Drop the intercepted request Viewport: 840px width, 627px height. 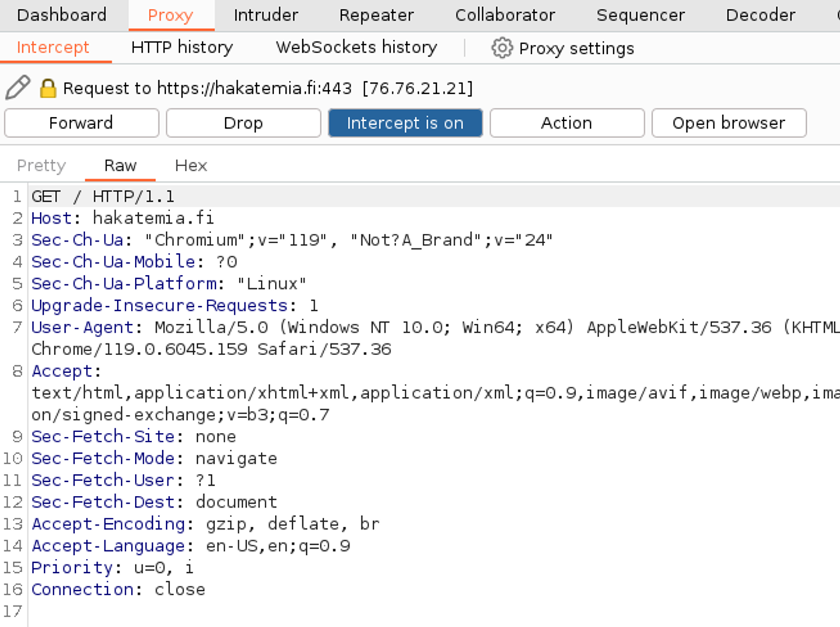tap(243, 123)
